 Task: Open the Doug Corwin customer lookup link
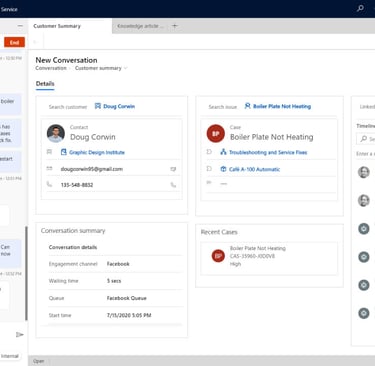119,106
